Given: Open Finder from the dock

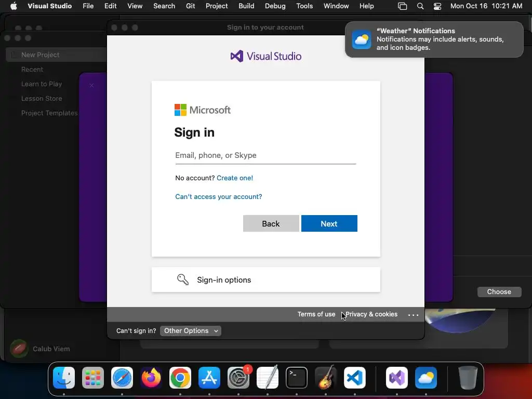Looking at the screenshot, I should [x=64, y=378].
